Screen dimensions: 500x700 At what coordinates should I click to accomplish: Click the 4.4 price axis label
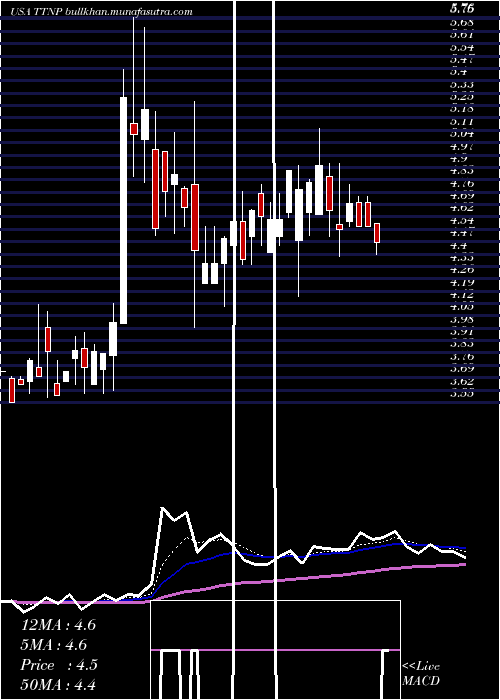(x=458, y=246)
